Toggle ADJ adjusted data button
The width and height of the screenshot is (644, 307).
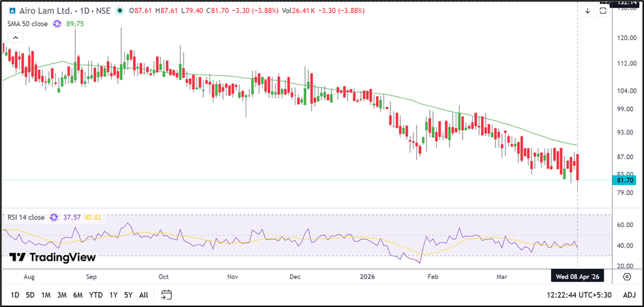coord(629,295)
